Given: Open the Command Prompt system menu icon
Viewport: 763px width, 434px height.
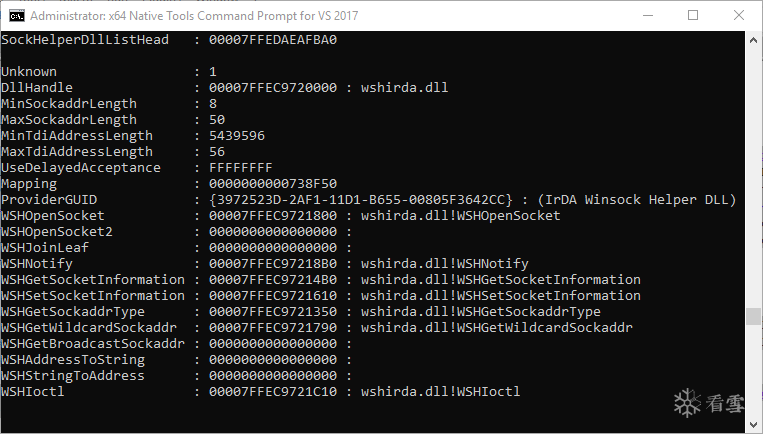Looking at the screenshot, I should (x=15, y=15).
